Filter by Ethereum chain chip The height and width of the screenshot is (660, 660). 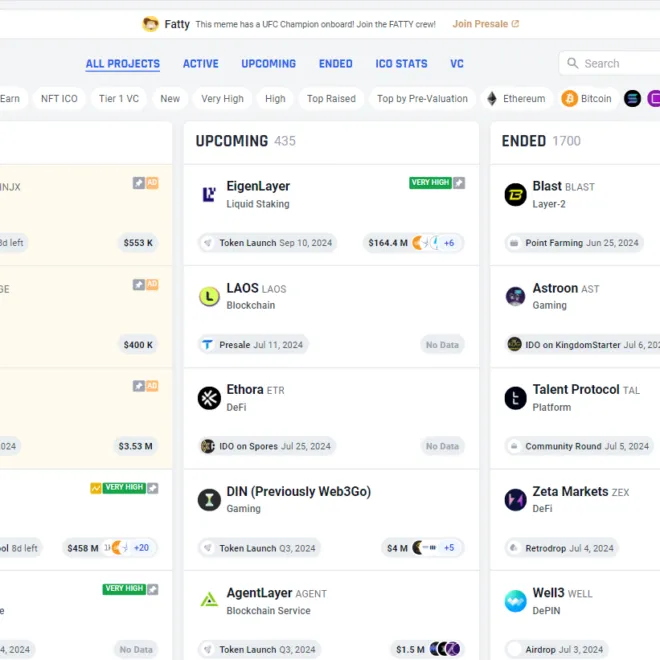coord(516,98)
